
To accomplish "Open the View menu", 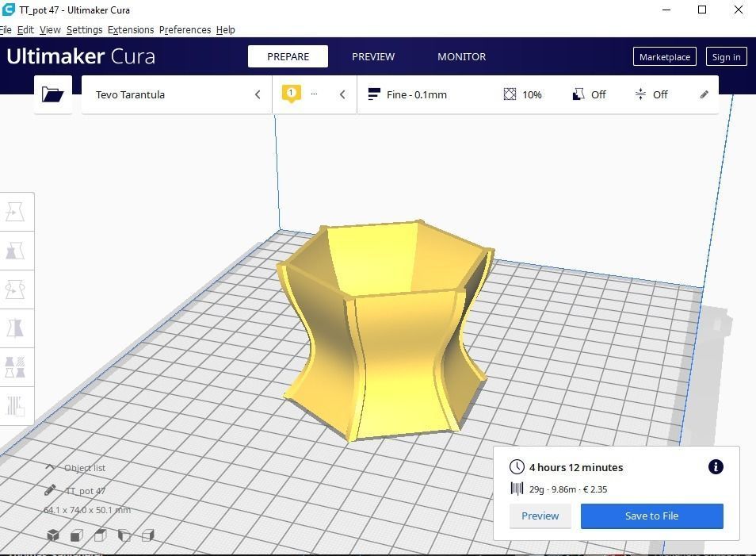I will pos(50,30).
